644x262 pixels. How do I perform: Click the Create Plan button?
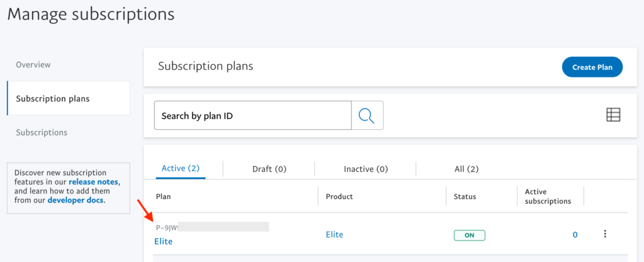tap(592, 67)
